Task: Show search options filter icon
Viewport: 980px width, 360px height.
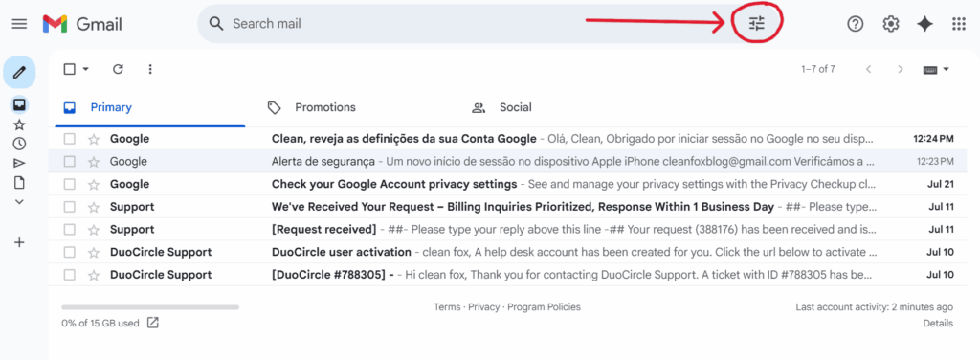Action: pos(757,24)
